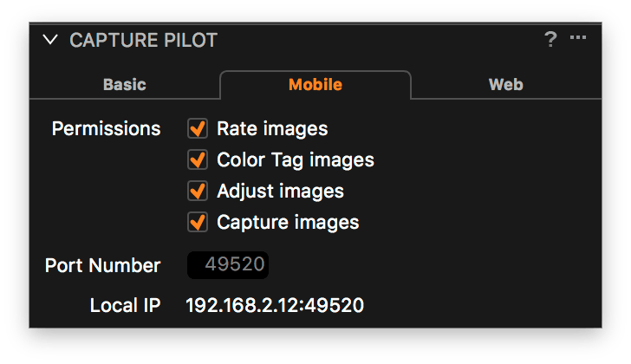The image size is (631, 364).
Task: Select the Mobile tab
Action: (315, 84)
